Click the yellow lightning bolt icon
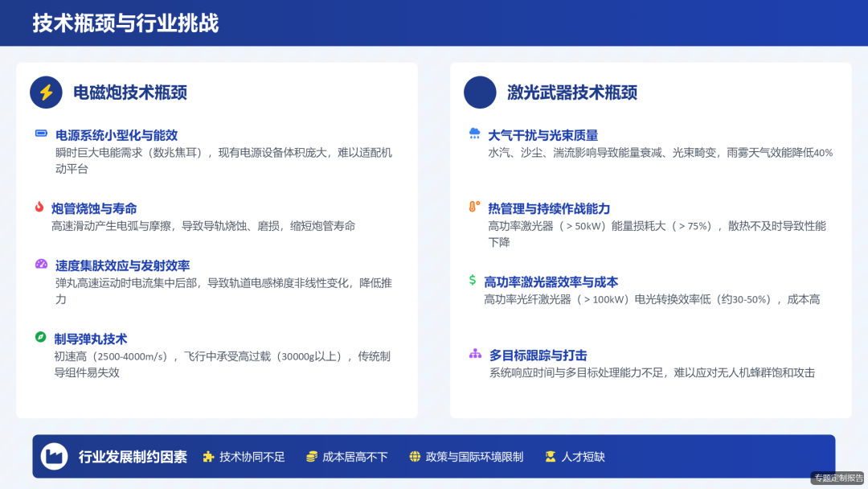This screenshot has height=489, width=868. pyautogui.click(x=46, y=92)
